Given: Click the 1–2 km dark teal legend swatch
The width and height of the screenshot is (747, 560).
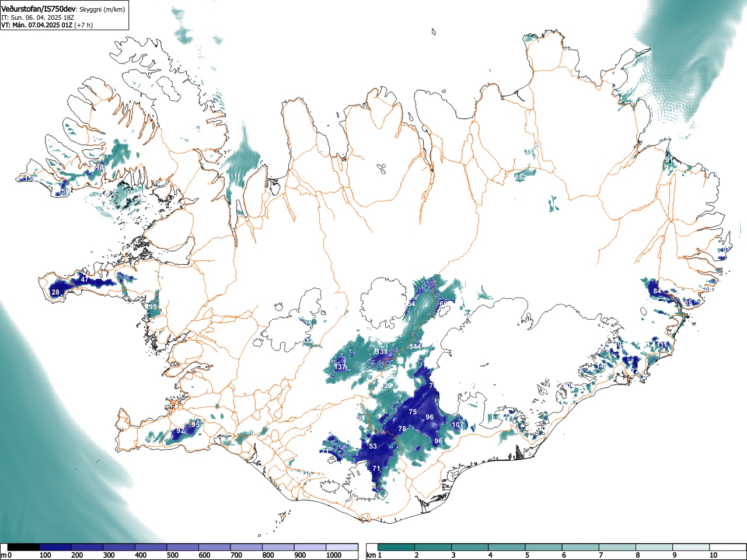Looking at the screenshot, I should (x=397, y=547).
